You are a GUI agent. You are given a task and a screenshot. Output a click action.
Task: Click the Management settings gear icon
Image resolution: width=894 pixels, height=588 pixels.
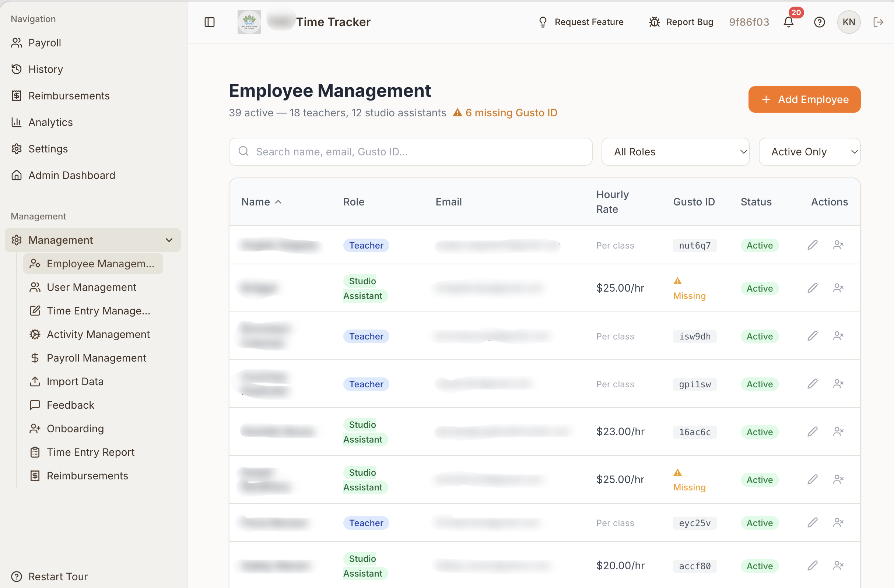coord(17,240)
